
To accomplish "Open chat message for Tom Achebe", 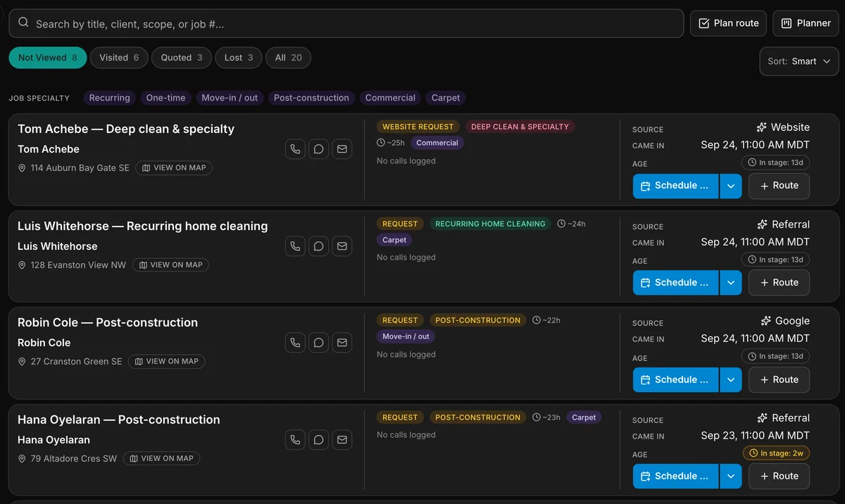I will [318, 149].
